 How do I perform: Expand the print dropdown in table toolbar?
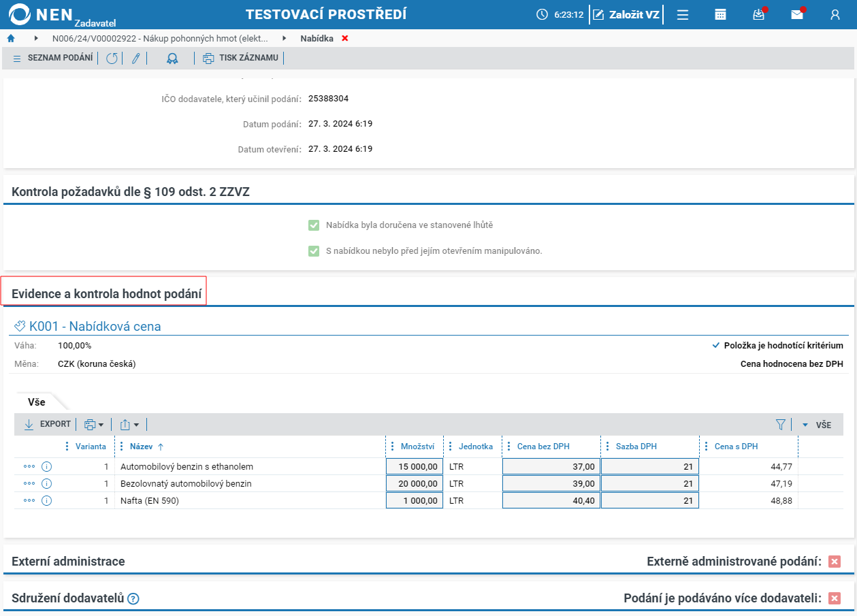[x=94, y=425]
